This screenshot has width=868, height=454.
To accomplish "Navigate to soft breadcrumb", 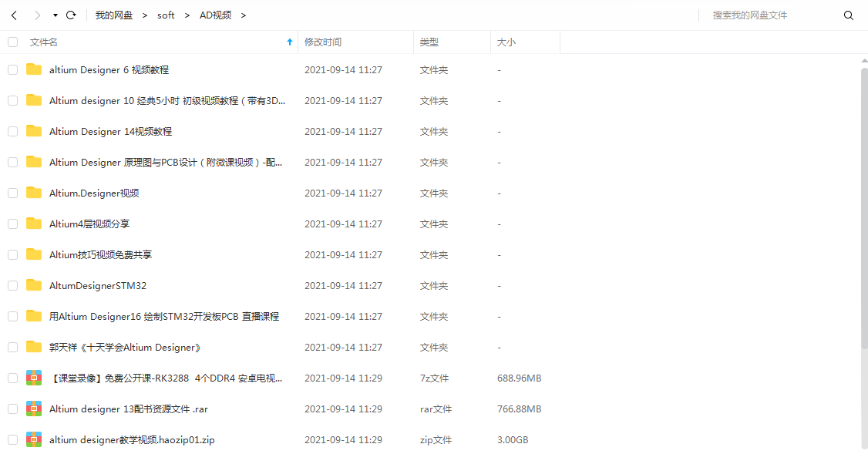I will point(166,15).
